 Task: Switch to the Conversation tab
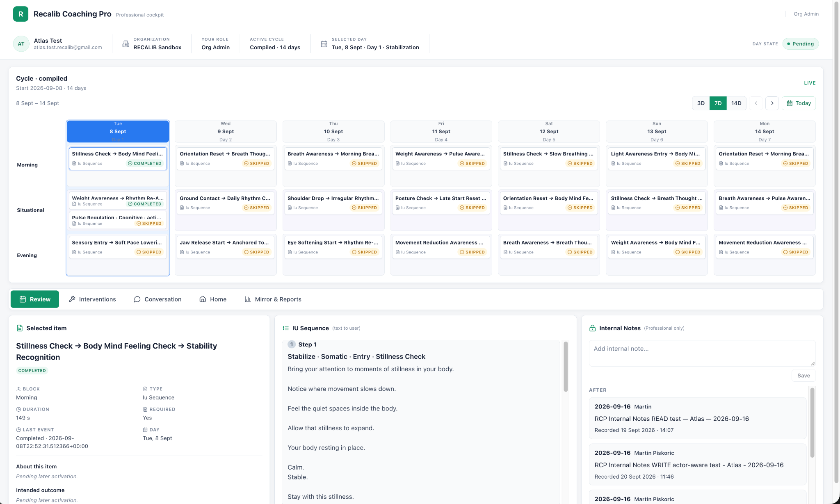[157, 299]
